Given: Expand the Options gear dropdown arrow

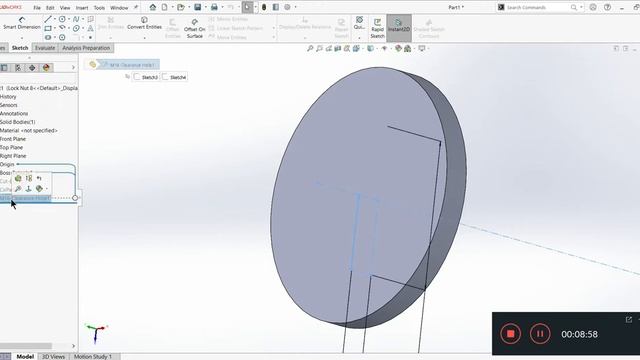Looking at the screenshot, I should point(295,7).
